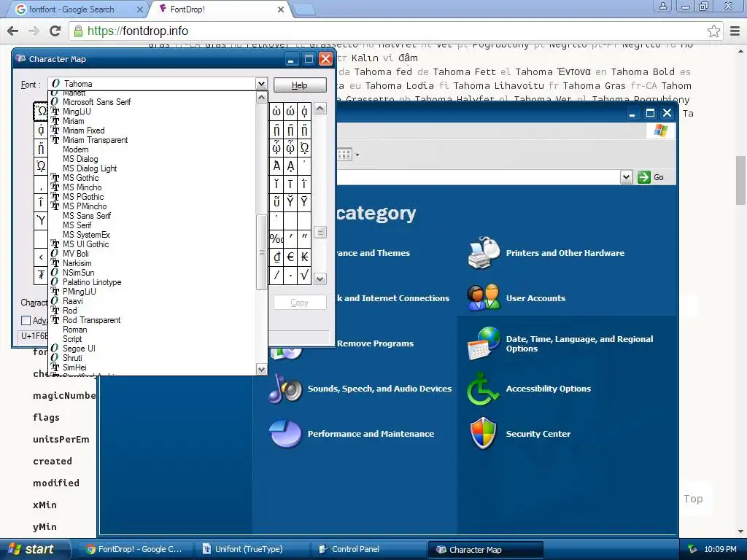Select the square root character cell

pos(304,275)
